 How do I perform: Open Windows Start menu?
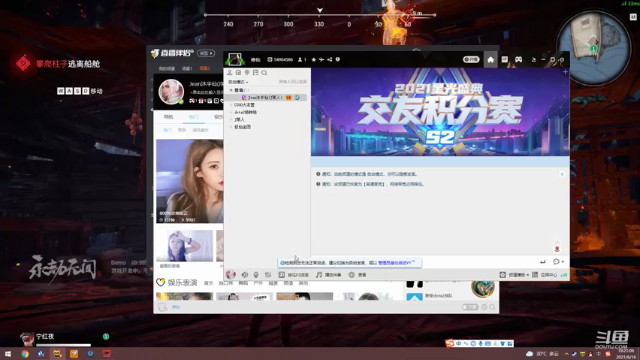click(x=8, y=354)
